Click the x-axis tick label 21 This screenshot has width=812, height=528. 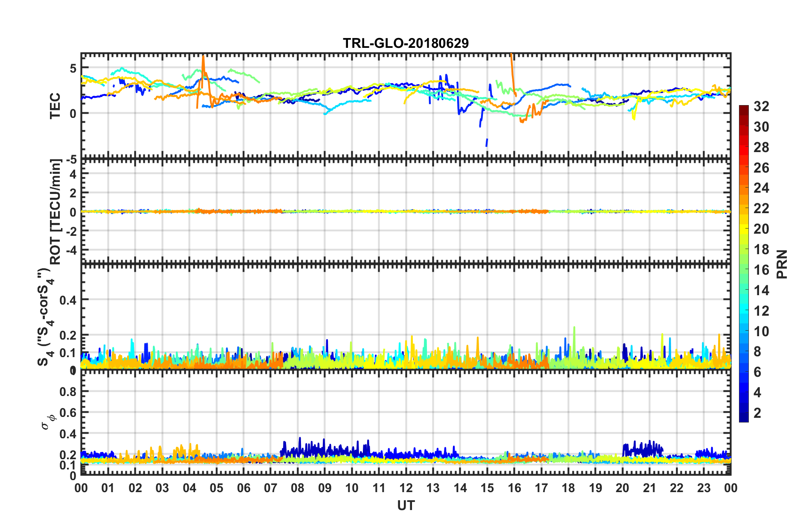(x=650, y=488)
